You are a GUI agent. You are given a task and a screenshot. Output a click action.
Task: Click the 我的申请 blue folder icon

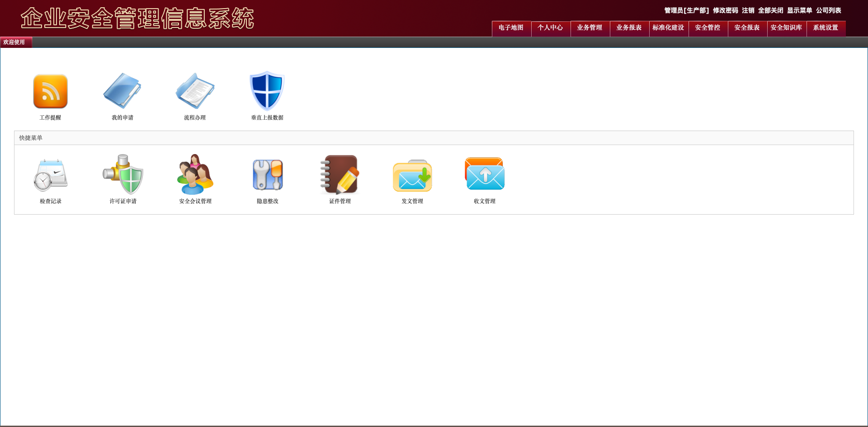123,92
